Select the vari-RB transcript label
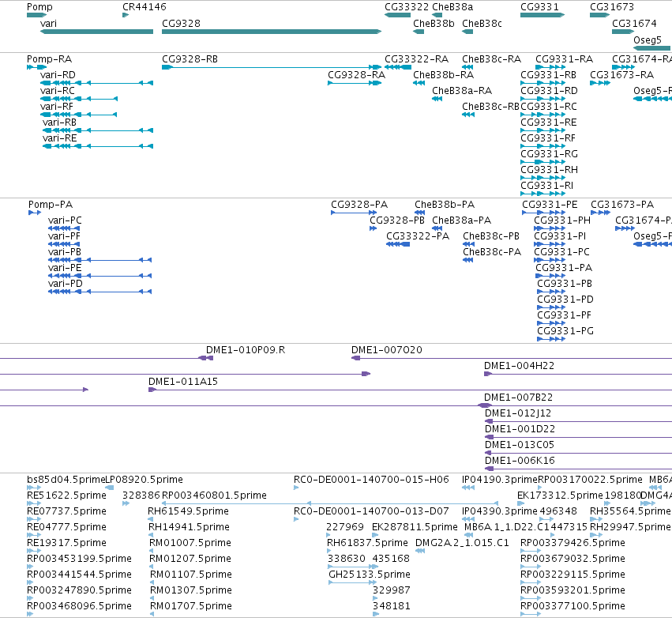Viewport: 672px width, 618px height. tap(59, 122)
